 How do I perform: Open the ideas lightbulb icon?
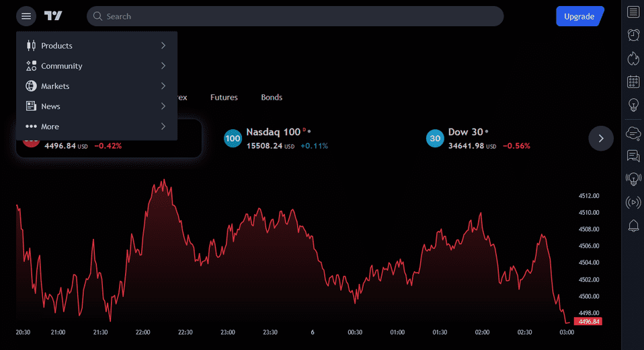633,105
